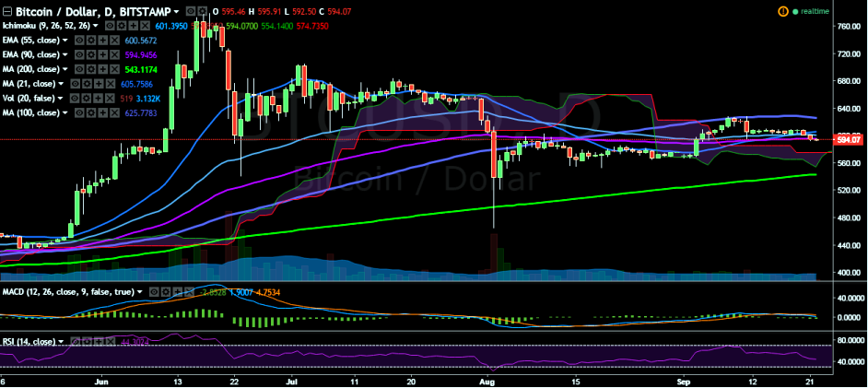Click the plus icon next to RSI (14, close)
The width and height of the screenshot is (868, 388).
pyautogui.click(x=99, y=342)
